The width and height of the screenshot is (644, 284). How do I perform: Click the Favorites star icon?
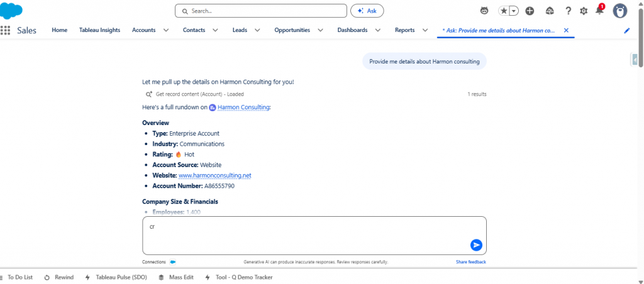pyautogui.click(x=504, y=11)
